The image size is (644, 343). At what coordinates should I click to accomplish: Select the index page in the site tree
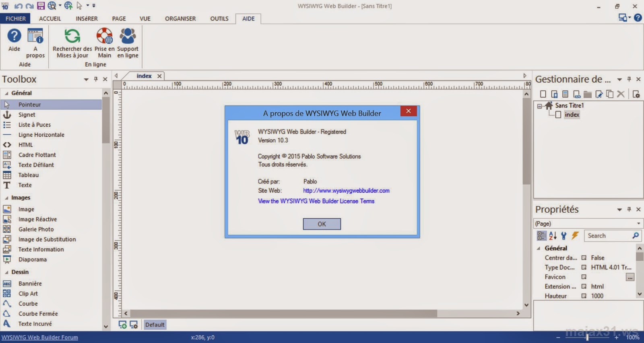(x=572, y=115)
